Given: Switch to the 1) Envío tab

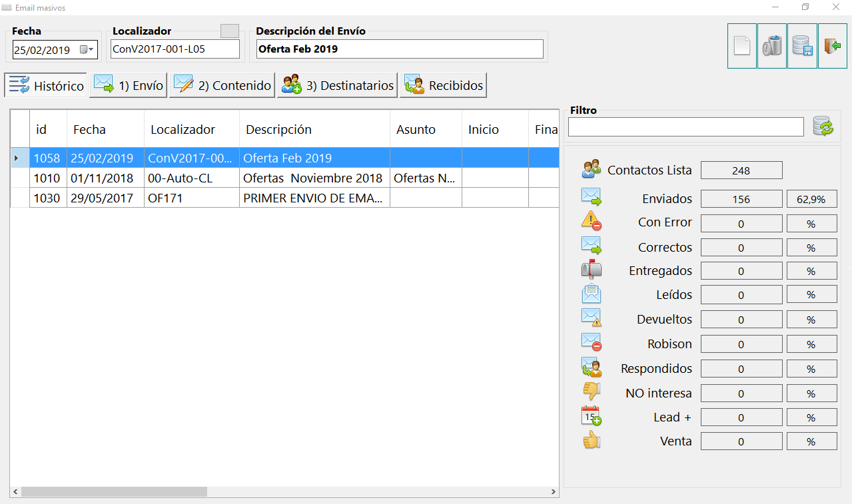Looking at the screenshot, I should [128, 85].
